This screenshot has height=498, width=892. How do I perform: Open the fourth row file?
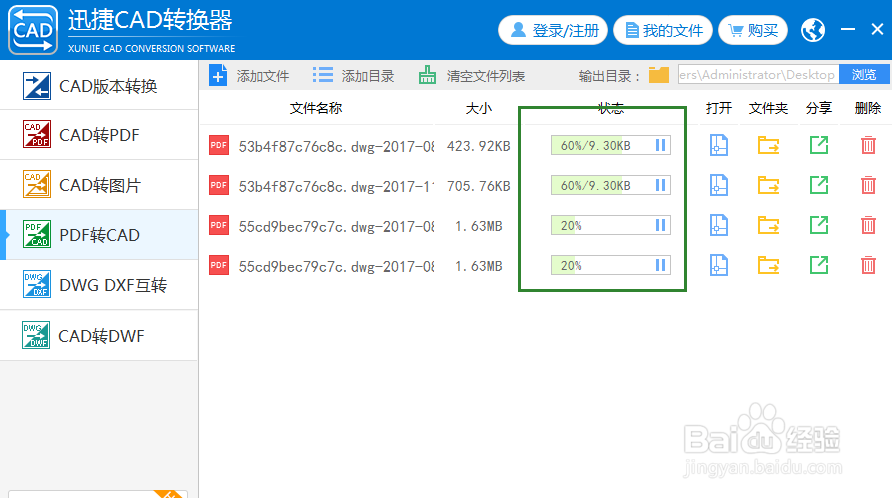(718, 265)
